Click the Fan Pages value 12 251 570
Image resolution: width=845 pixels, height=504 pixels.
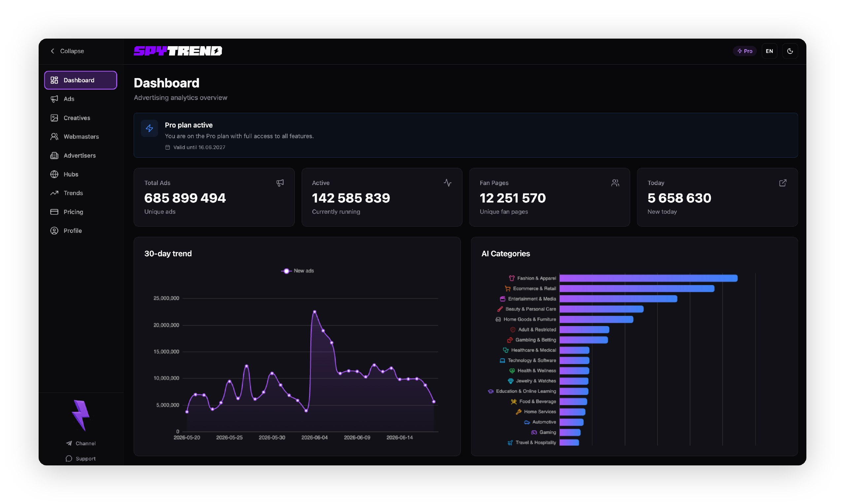pyautogui.click(x=512, y=198)
